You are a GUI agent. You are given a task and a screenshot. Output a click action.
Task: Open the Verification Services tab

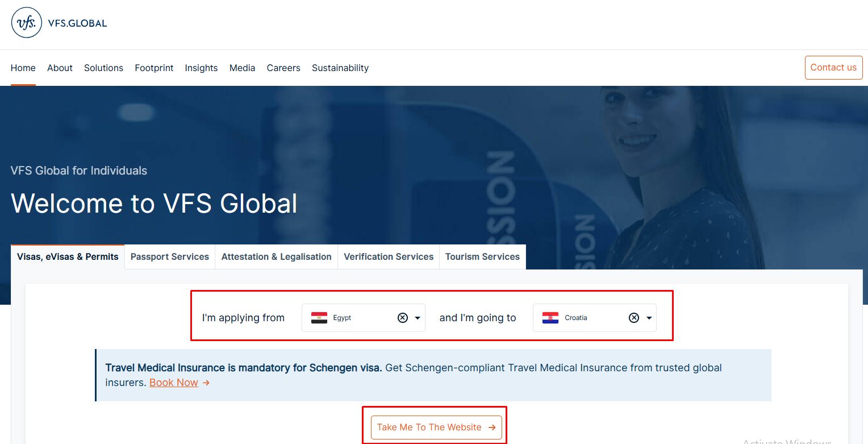(x=389, y=257)
